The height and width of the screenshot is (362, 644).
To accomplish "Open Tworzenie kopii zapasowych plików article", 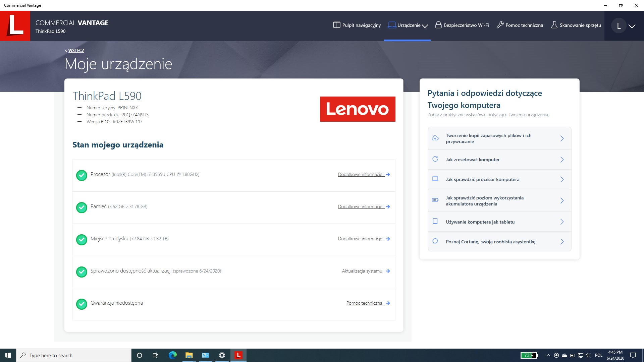I will (499, 138).
